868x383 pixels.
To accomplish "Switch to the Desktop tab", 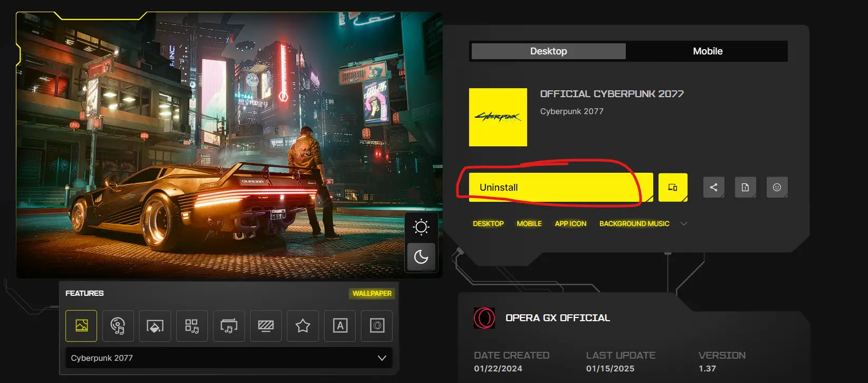I will pos(549,51).
